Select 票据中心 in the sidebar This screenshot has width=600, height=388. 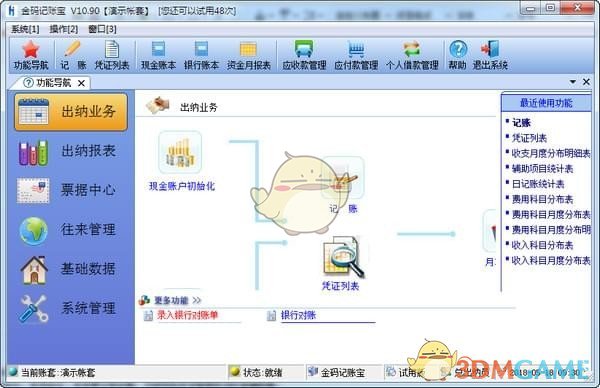pyautogui.click(x=71, y=190)
